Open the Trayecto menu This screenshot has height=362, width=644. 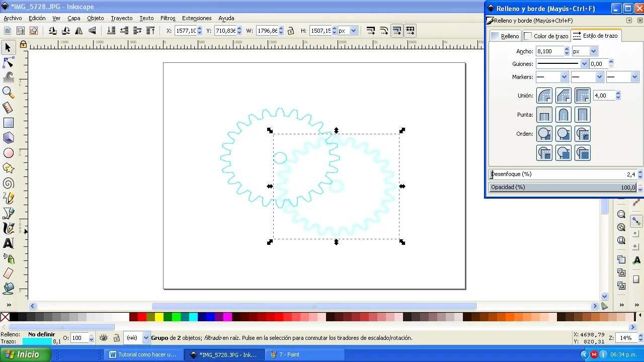(x=122, y=18)
